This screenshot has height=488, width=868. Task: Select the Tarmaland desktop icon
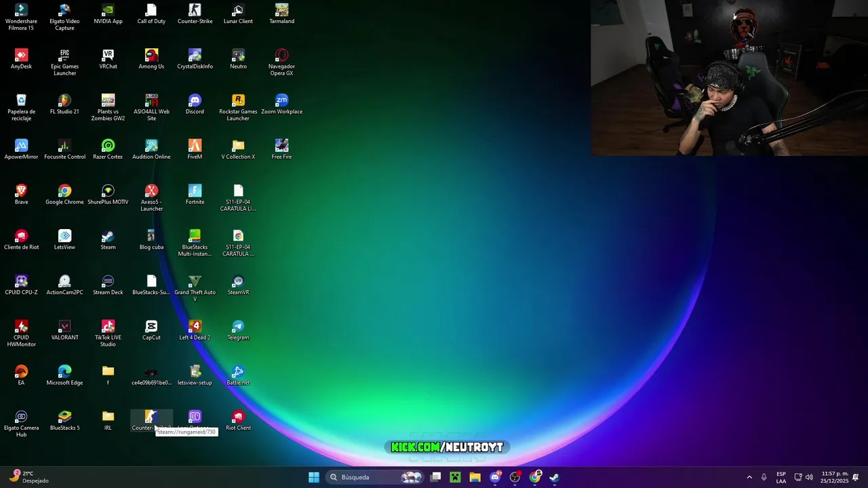[x=281, y=14]
